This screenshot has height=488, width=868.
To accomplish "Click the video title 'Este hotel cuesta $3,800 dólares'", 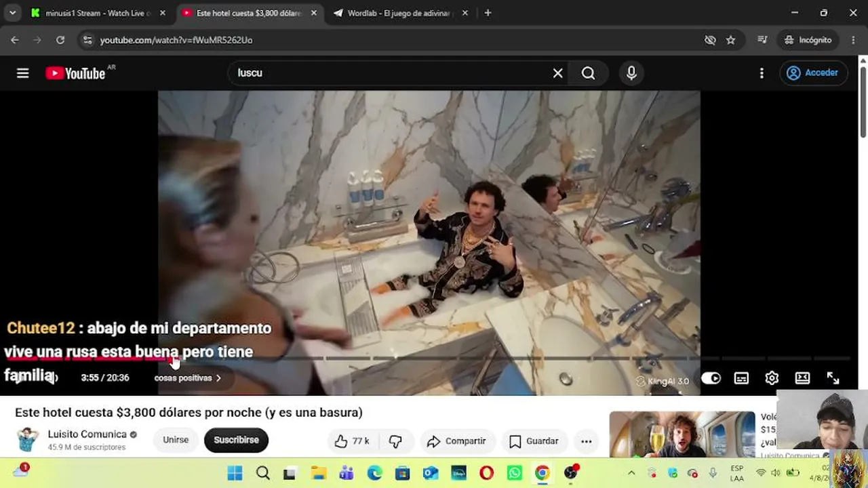I will click(x=189, y=412).
